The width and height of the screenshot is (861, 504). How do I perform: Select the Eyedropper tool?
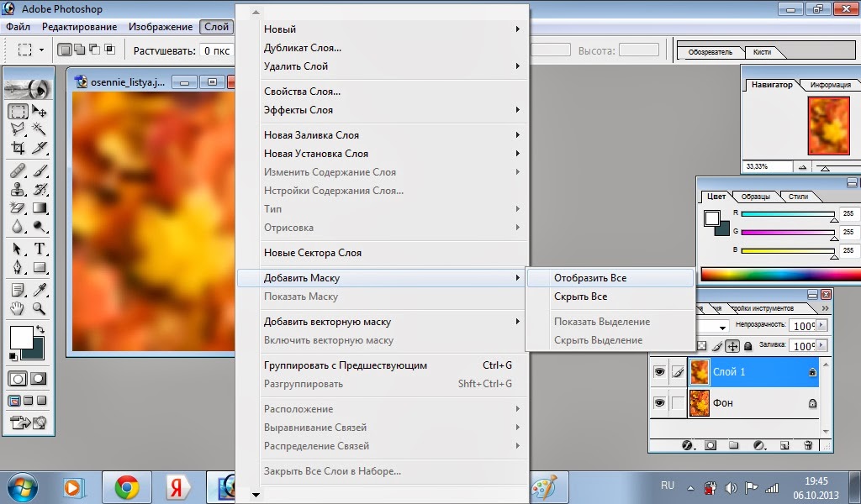click(39, 290)
